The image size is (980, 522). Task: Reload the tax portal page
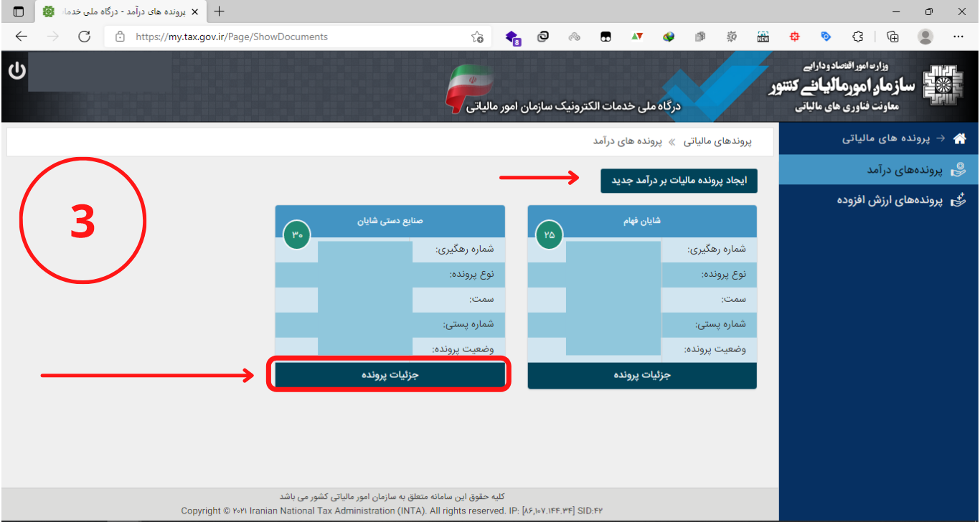point(84,37)
